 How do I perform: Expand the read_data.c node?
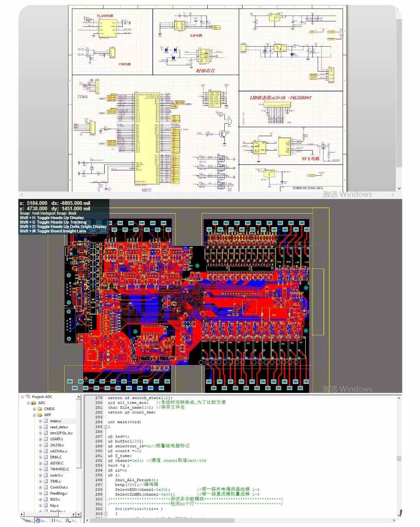(40, 427)
